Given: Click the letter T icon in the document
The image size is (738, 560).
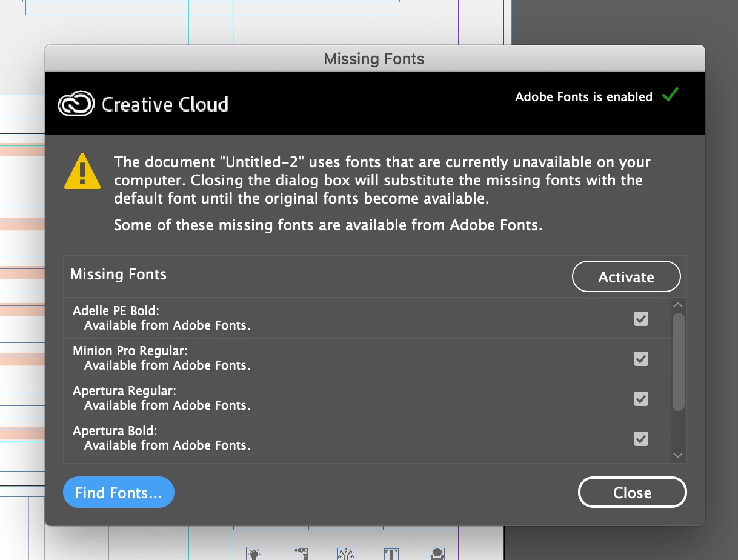Looking at the screenshot, I should point(391,553).
